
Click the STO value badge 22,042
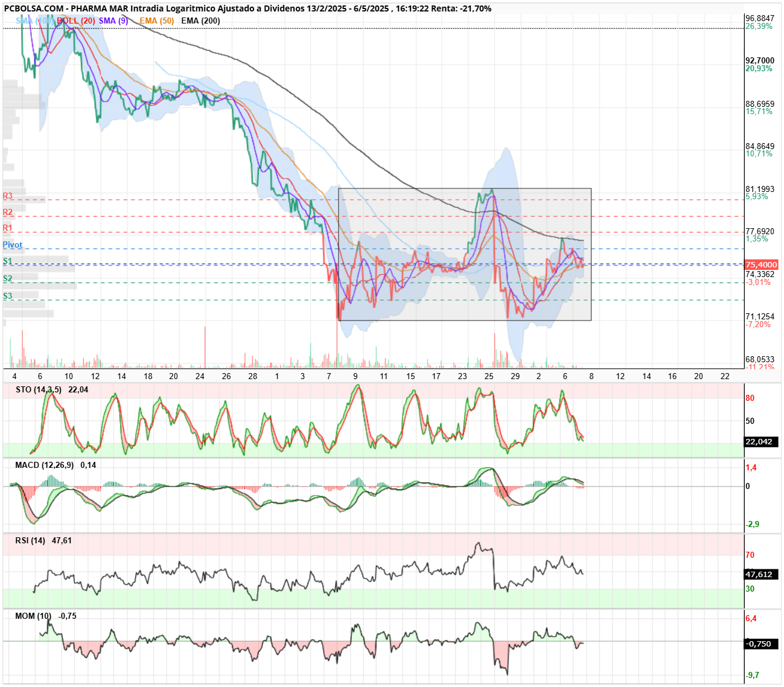tap(761, 442)
